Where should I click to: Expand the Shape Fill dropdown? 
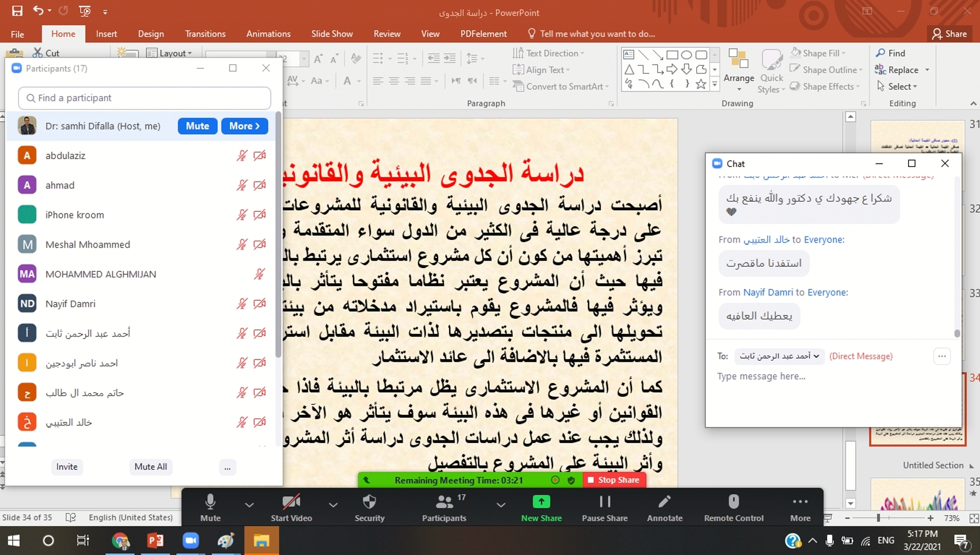(844, 53)
